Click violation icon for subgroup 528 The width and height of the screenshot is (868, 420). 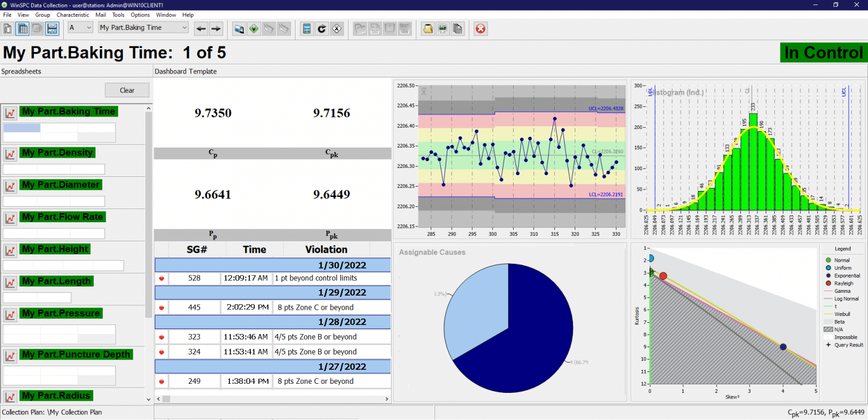pyautogui.click(x=162, y=278)
